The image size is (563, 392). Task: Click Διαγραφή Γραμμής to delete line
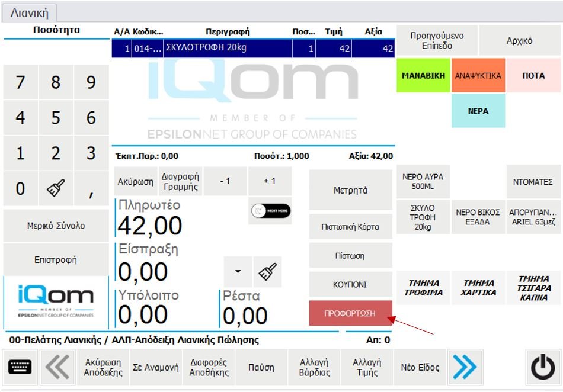tap(180, 181)
